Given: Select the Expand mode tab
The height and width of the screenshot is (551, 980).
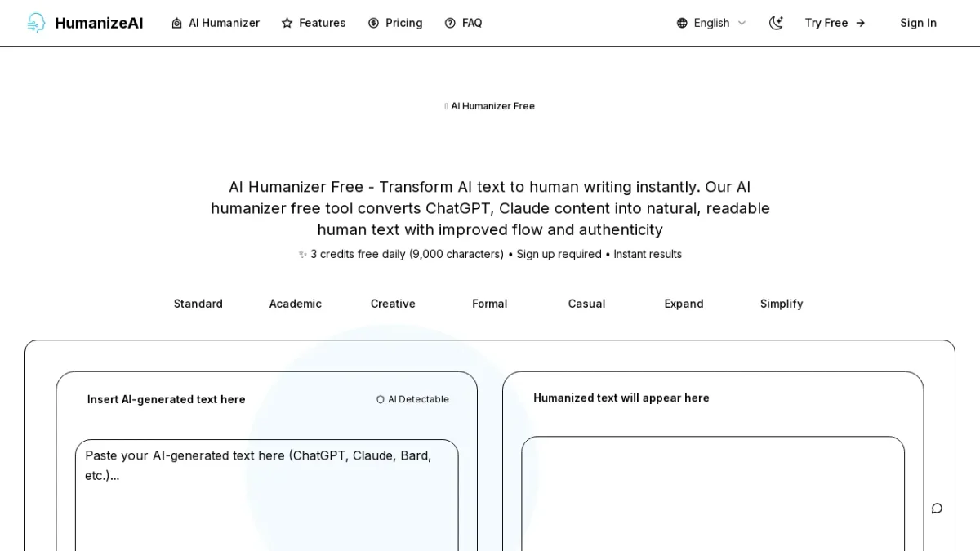Looking at the screenshot, I should click(x=684, y=304).
